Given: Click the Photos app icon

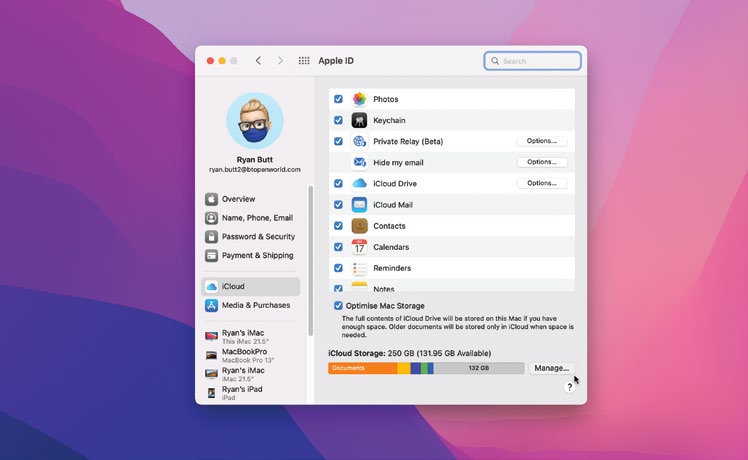Looking at the screenshot, I should (359, 99).
